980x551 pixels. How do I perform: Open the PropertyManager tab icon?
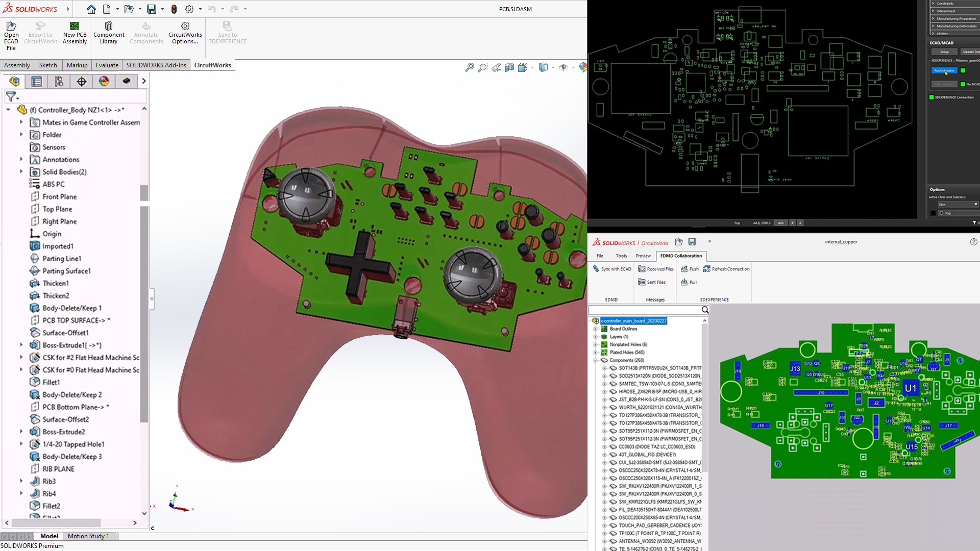pos(37,81)
